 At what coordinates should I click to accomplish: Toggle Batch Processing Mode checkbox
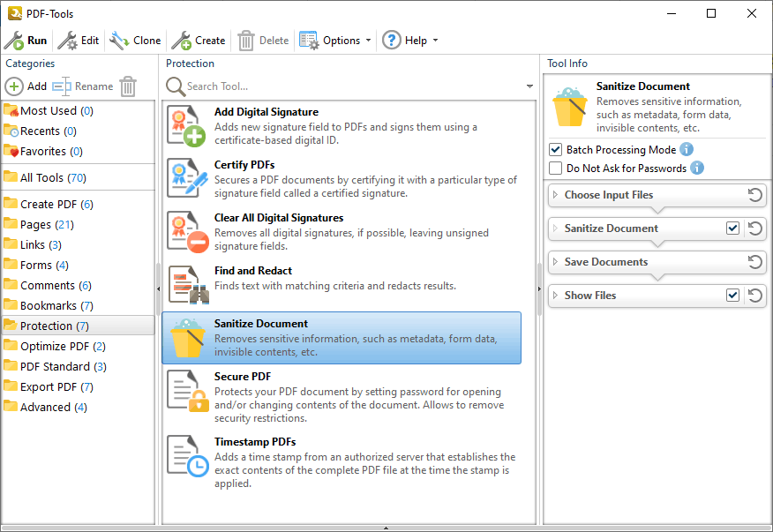click(556, 149)
